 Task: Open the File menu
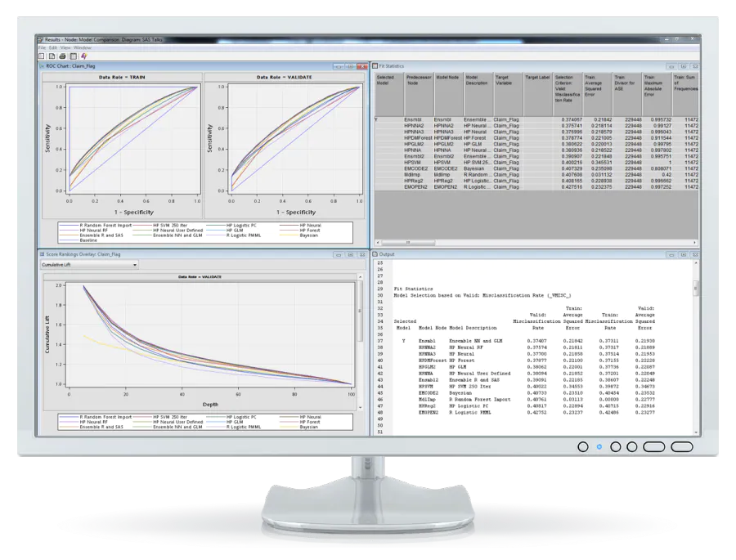click(x=40, y=47)
